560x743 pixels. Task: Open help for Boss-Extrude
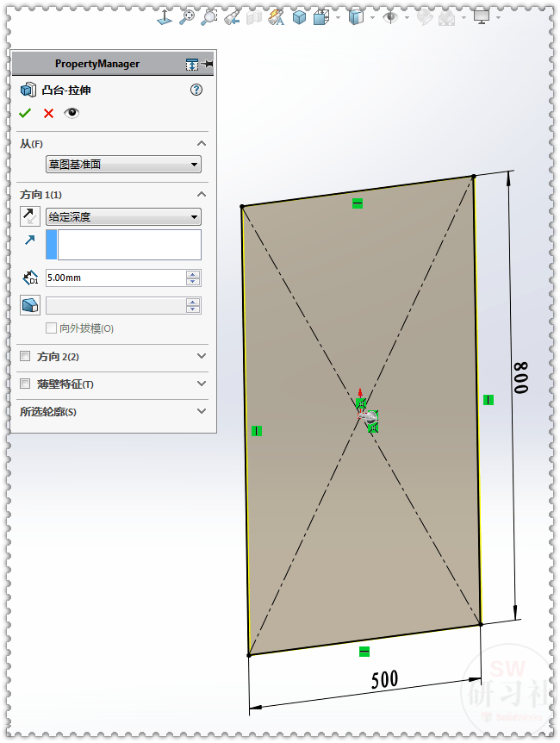click(196, 90)
